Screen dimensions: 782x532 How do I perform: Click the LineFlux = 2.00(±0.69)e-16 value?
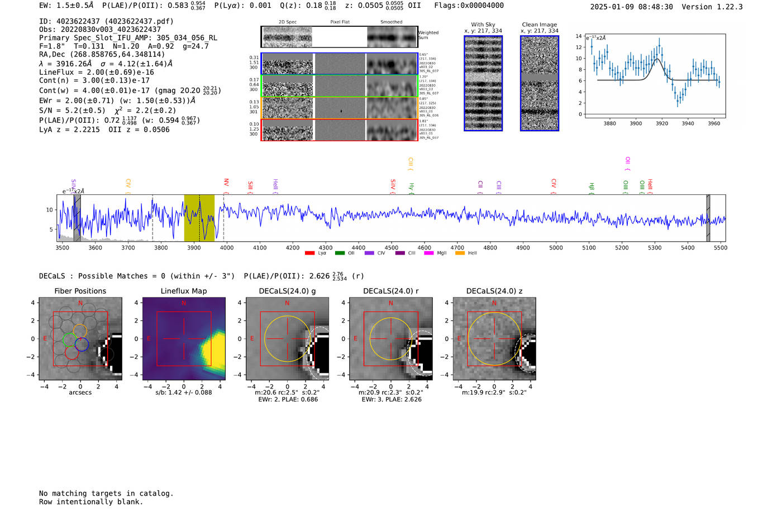pos(97,72)
